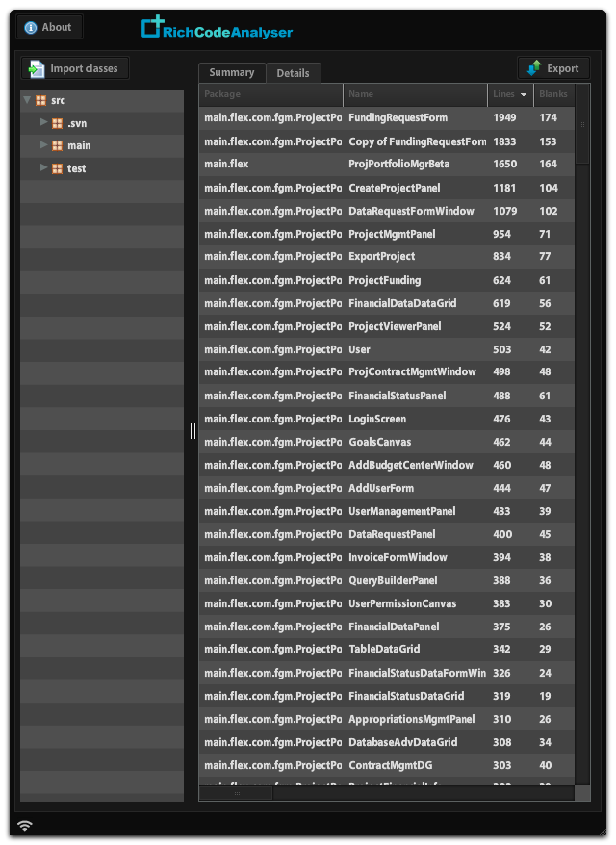Click the column options icon beside Blanks
The height and width of the screenshot is (845, 616).
click(582, 94)
